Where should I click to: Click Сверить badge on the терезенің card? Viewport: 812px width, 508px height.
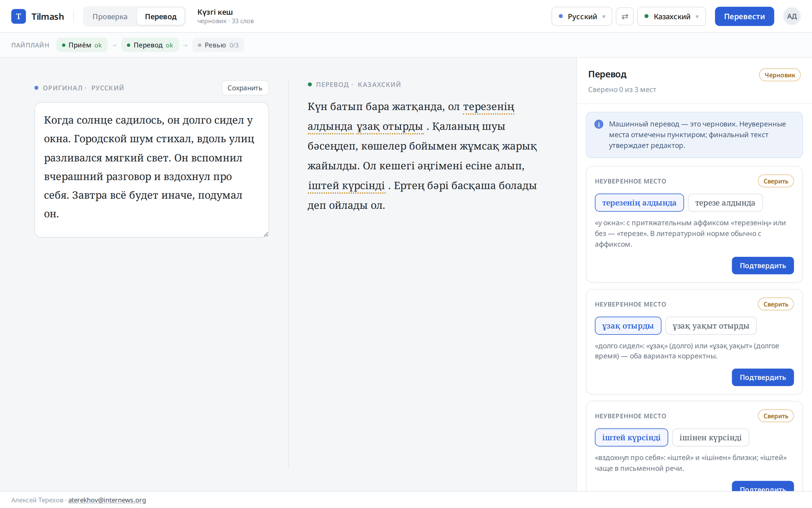tap(775, 181)
